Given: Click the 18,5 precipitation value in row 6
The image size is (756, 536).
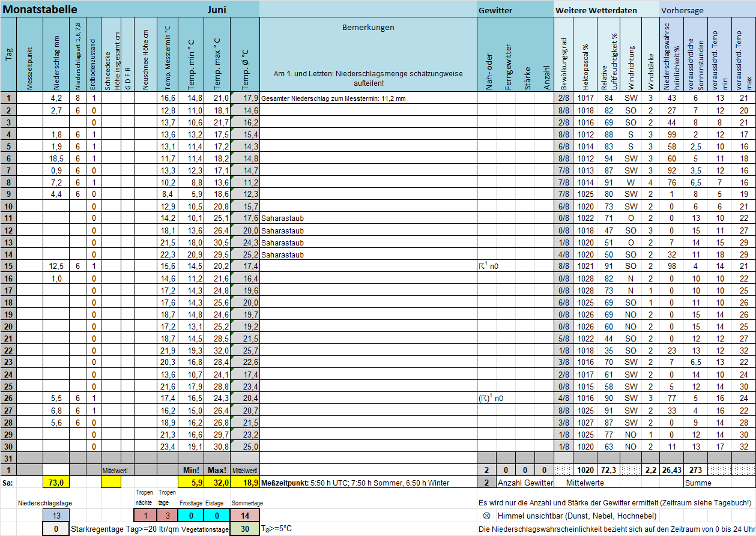Looking at the screenshot, I should pos(56,158).
